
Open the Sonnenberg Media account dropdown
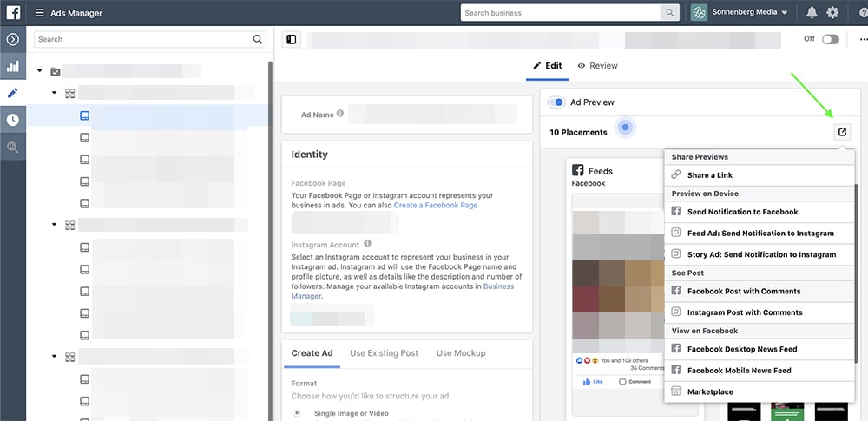tap(740, 13)
